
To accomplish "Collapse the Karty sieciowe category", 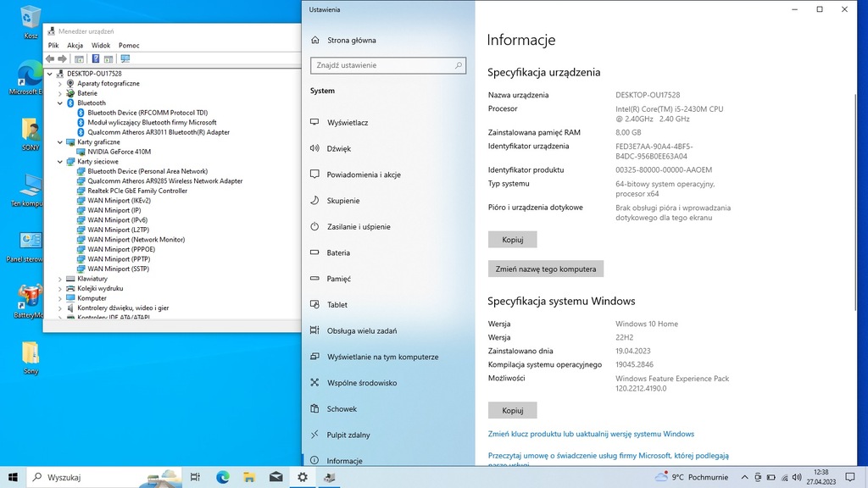I will click(x=60, y=162).
